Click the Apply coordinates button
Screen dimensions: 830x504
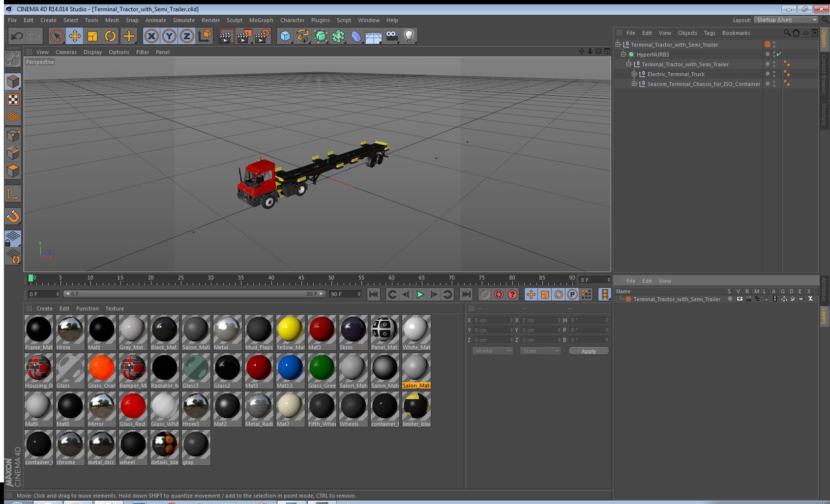click(589, 351)
